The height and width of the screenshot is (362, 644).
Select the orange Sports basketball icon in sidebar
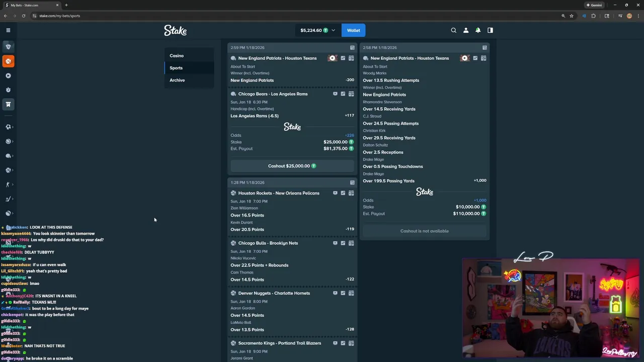point(8,61)
